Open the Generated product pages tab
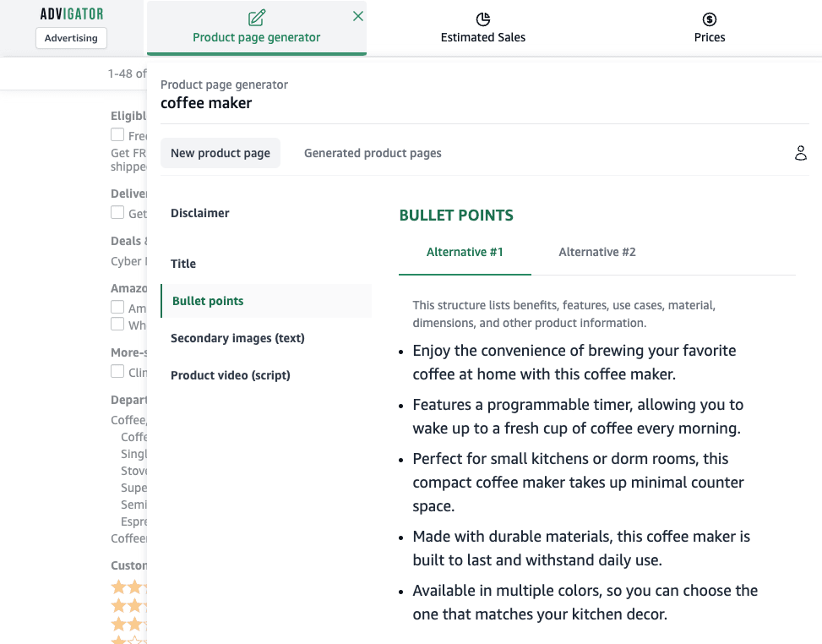 tap(373, 153)
